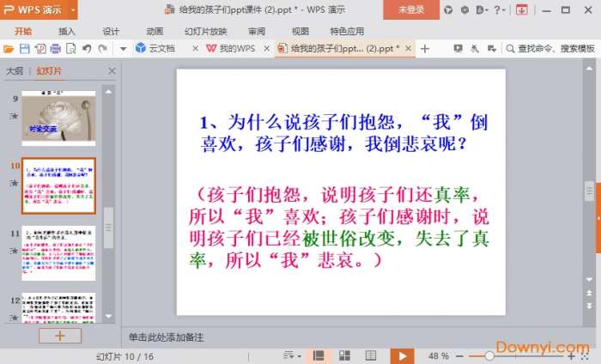Click the export to PDF icon

click(x=40, y=49)
